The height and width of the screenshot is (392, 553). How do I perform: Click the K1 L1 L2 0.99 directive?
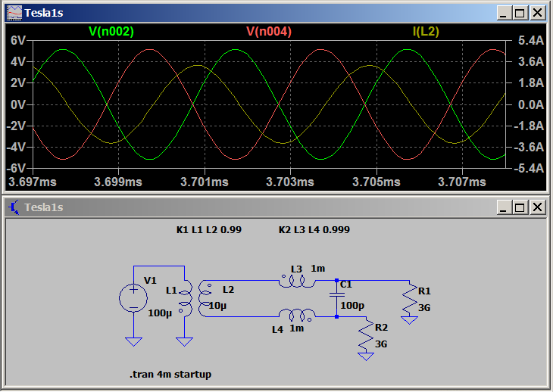(208, 229)
